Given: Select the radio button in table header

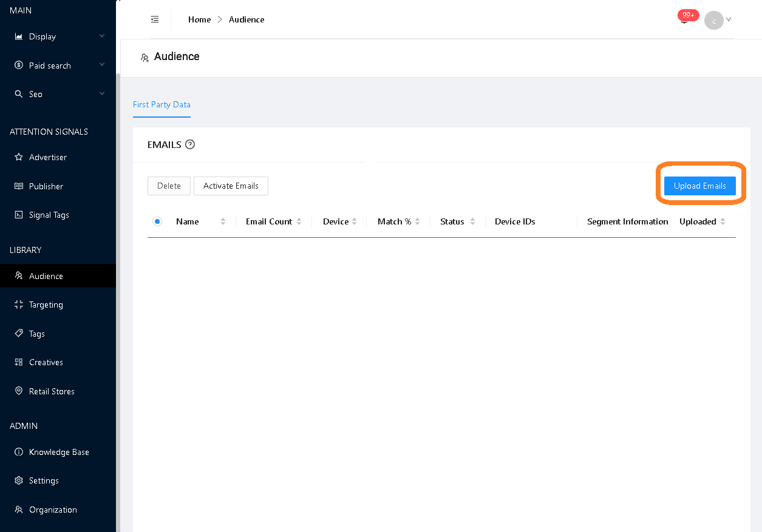Looking at the screenshot, I should click(x=157, y=221).
